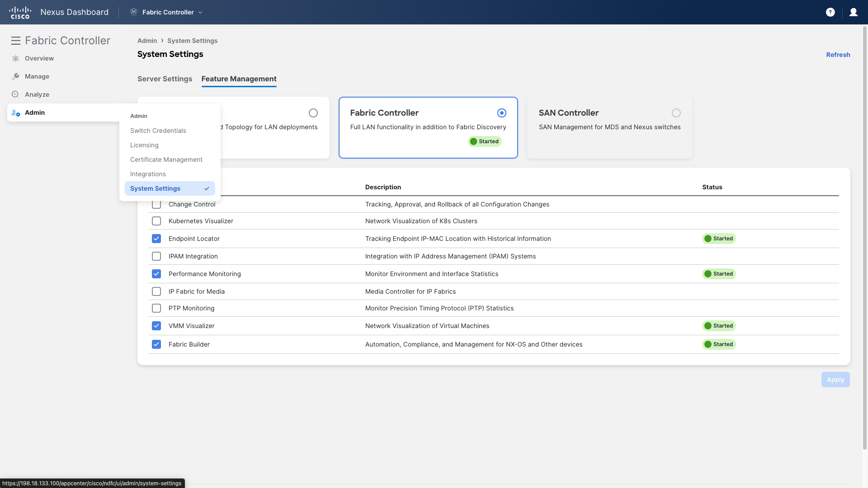Click the Fabric Builder description text
This screenshot has width=868, height=488.
pyautogui.click(x=474, y=344)
